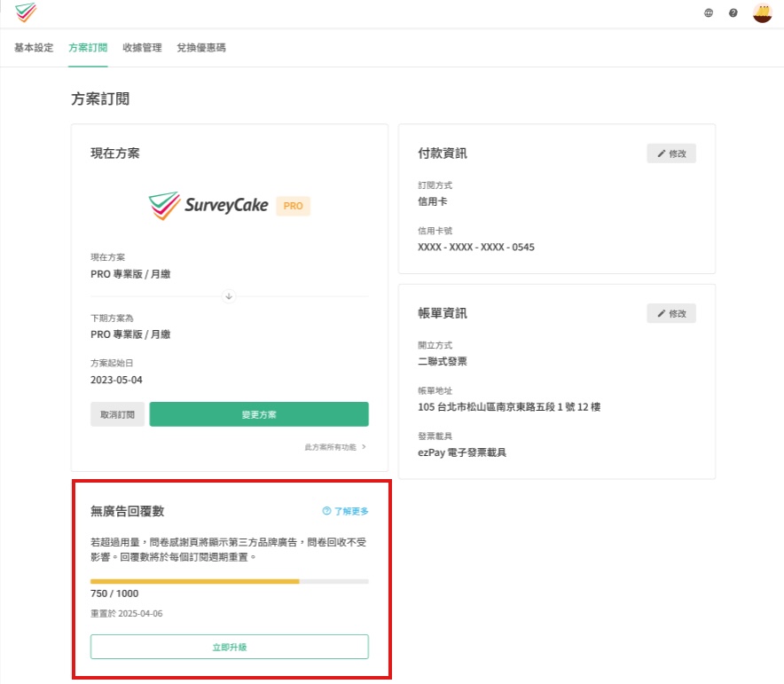Open 了解更多 link in 無廣告回覆數
The width and height of the screenshot is (784, 684).
click(346, 511)
